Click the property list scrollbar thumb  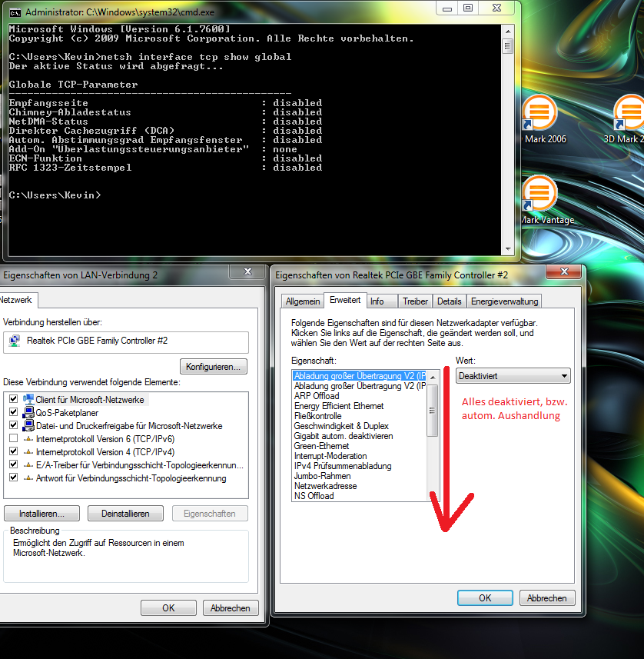[433, 410]
